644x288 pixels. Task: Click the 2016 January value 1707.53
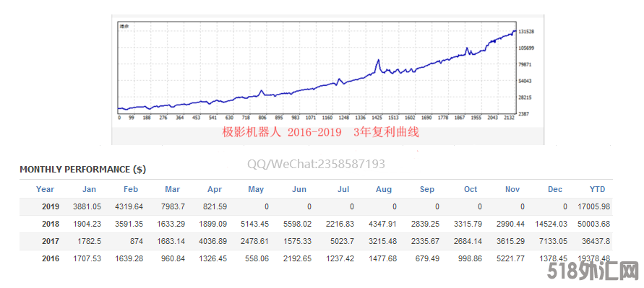pyautogui.click(x=87, y=258)
